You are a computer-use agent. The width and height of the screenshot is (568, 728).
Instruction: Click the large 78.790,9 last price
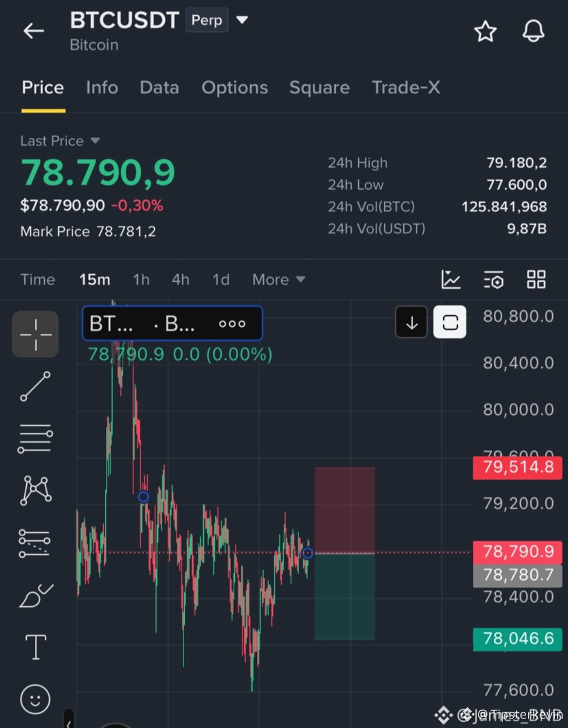tap(98, 172)
